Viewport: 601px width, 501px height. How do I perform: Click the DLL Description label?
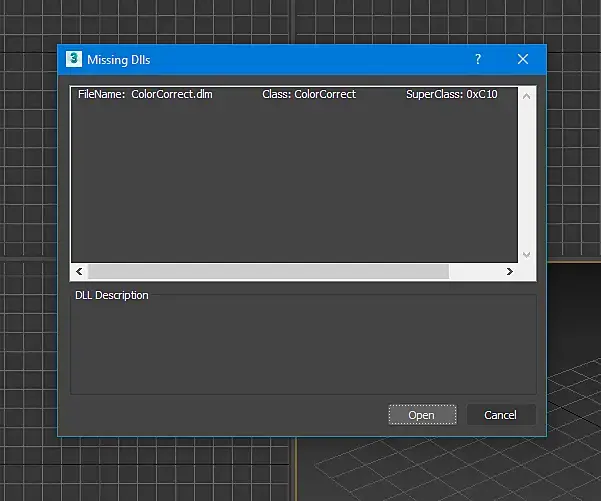(112, 295)
